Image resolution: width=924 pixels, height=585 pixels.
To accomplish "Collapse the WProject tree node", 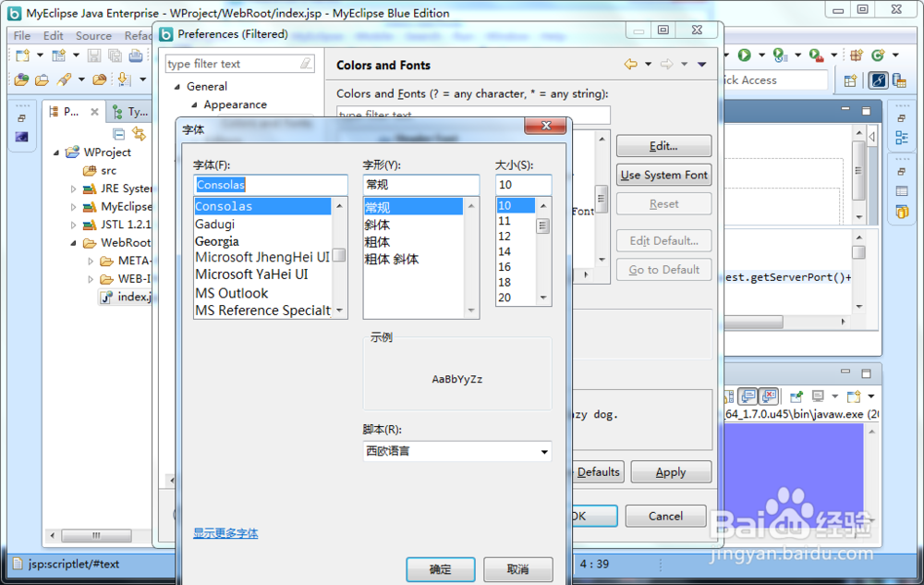I will tap(56, 152).
